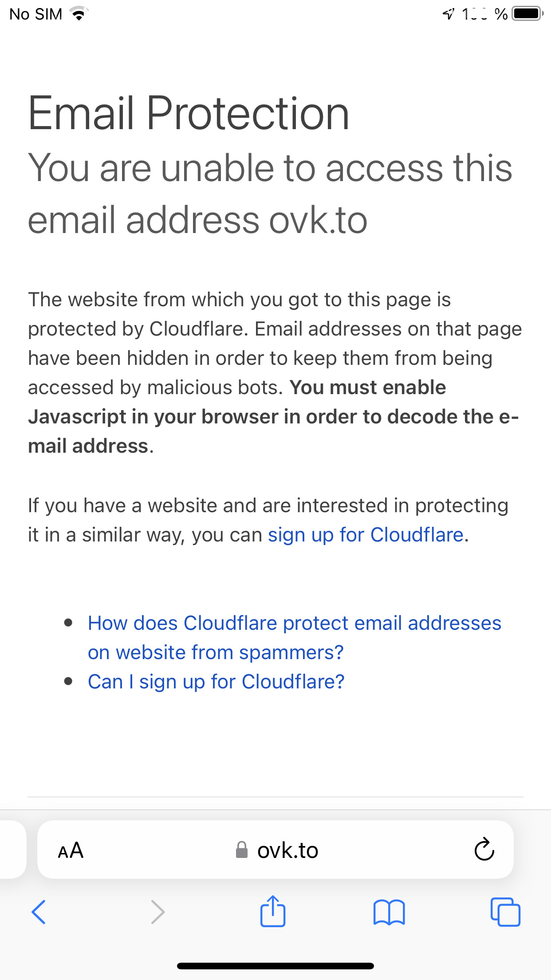
Task: Open "How does Cloudflare protect email addresses" link
Action: (294, 623)
